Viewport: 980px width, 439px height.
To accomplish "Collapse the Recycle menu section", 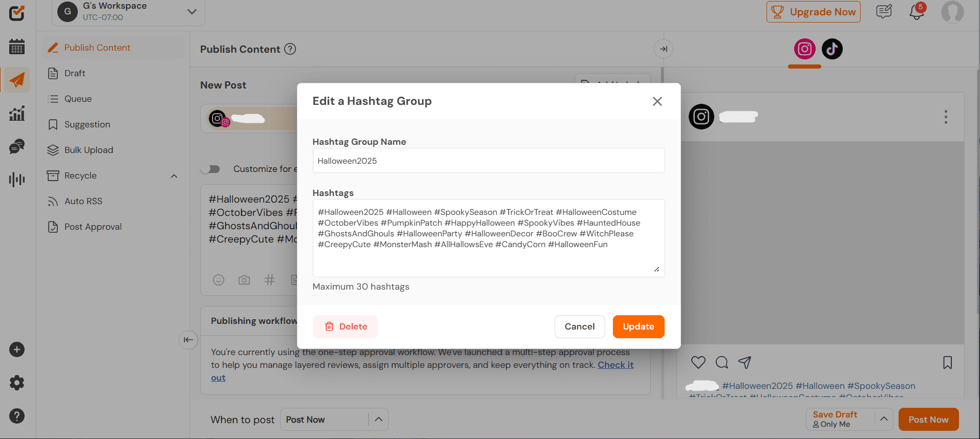I will pos(174,176).
